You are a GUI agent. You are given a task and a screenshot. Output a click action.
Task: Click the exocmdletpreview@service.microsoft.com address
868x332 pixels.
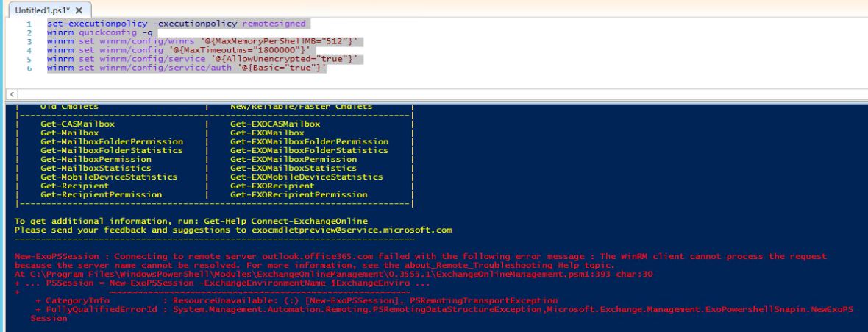pos(352,230)
